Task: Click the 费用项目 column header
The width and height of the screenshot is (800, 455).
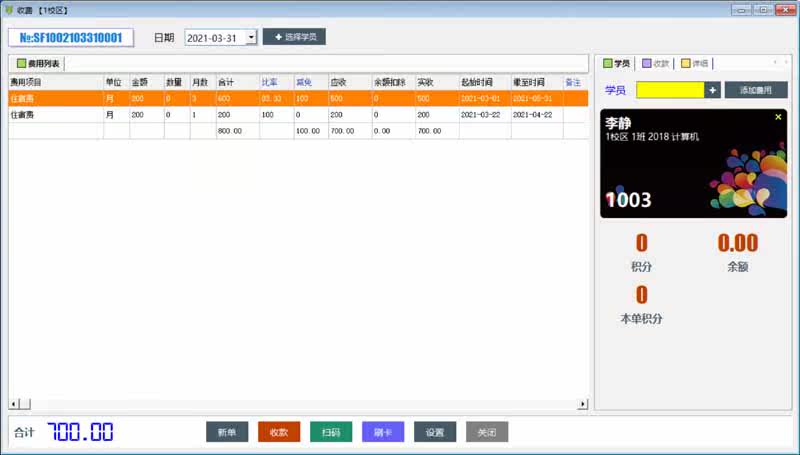Action: point(56,82)
